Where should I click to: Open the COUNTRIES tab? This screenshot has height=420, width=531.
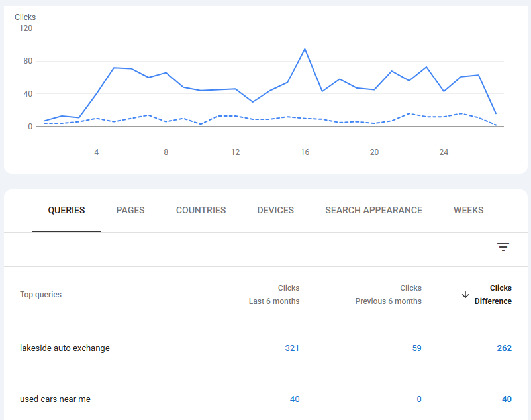tap(201, 211)
